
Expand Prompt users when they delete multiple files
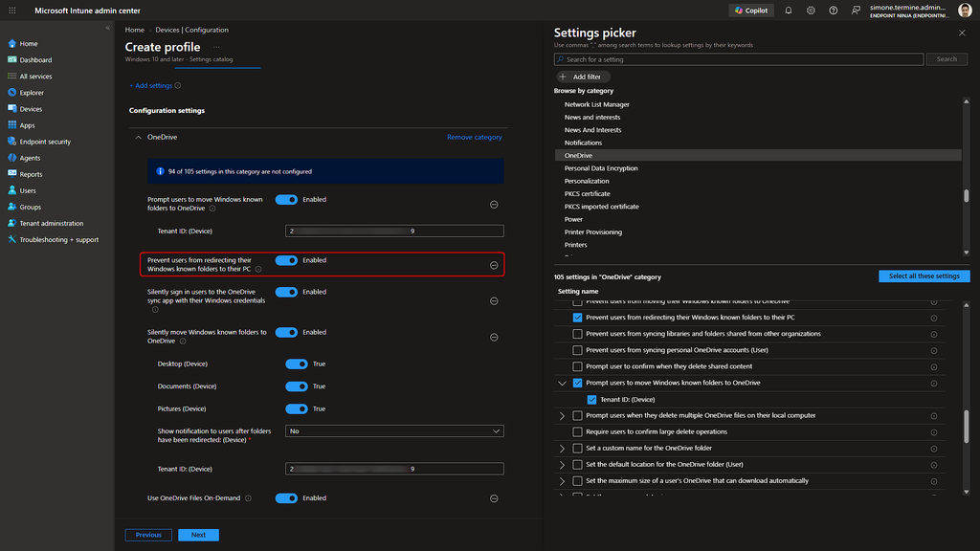tap(562, 415)
